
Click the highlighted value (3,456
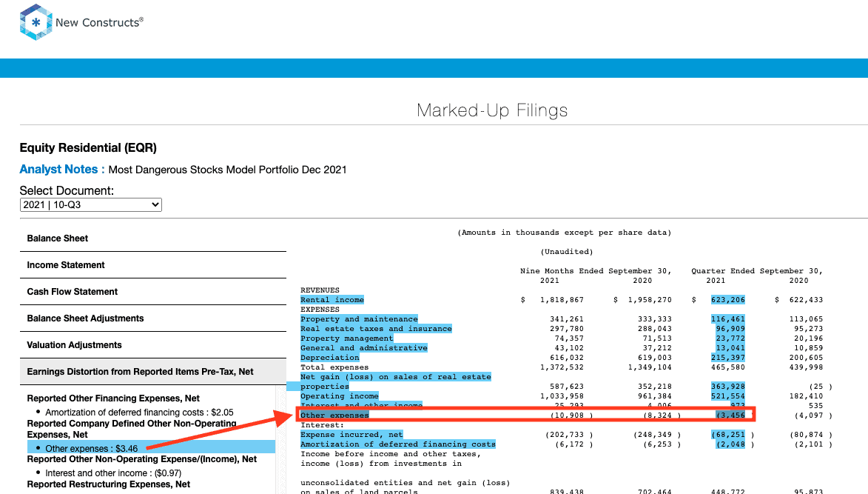click(730, 415)
